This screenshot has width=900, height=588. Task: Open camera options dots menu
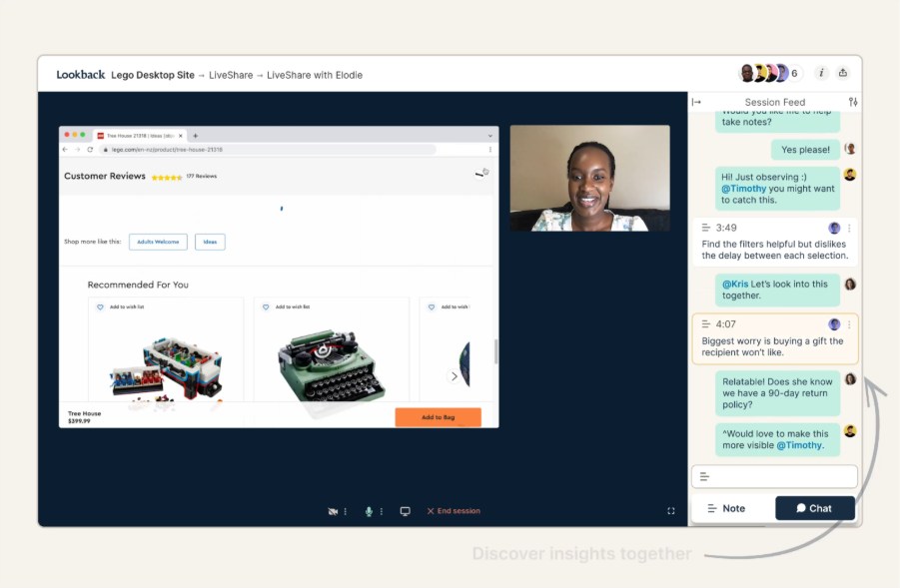(x=346, y=511)
